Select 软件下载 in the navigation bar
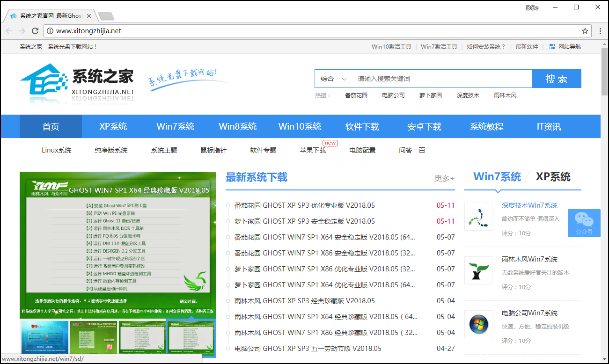The height and width of the screenshot is (364, 609). click(x=362, y=126)
